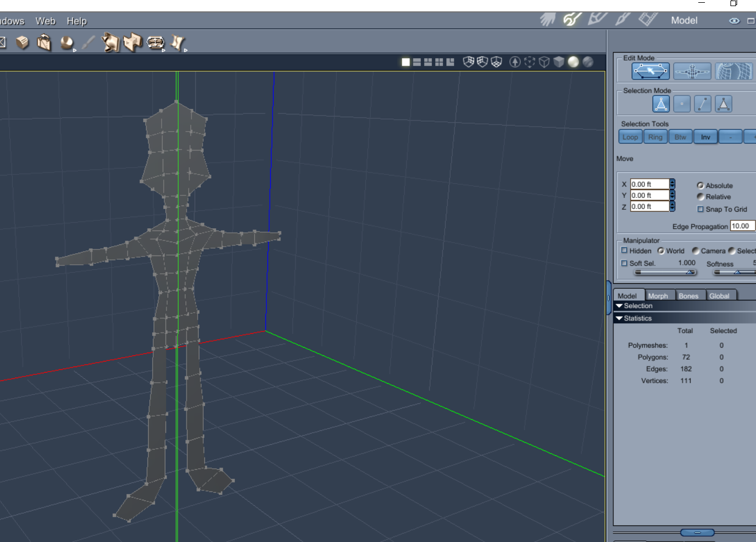Viewport: 756px width, 542px height.
Task: Toggle the eye visibility icon near Model
Action: click(734, 21)
